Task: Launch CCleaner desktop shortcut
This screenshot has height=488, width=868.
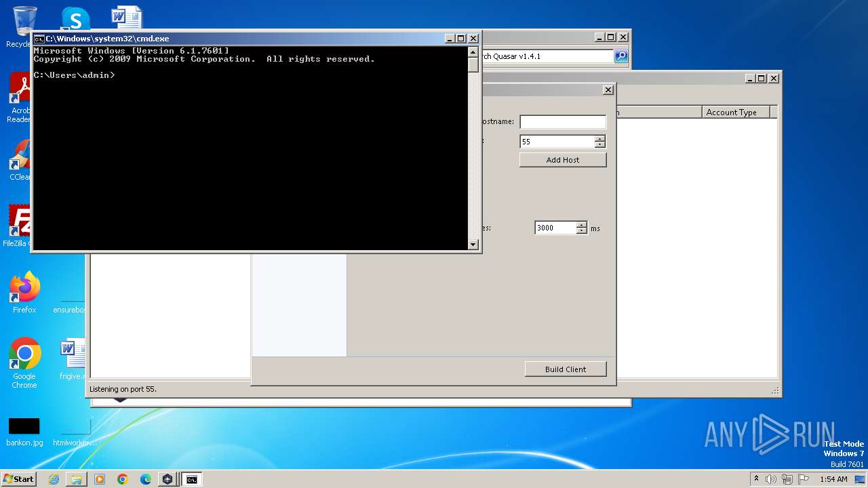Action: (19, 161)
